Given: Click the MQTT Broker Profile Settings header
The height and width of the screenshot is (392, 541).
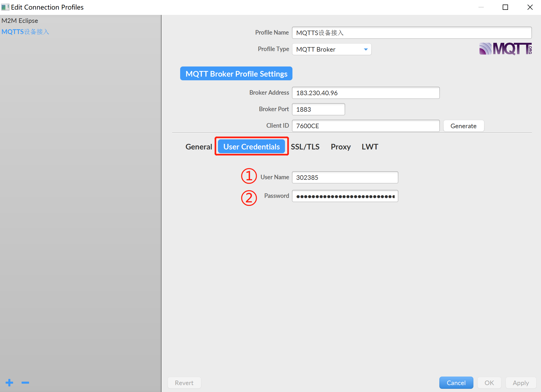Looking at the screenshot, I should pos(236,73).
